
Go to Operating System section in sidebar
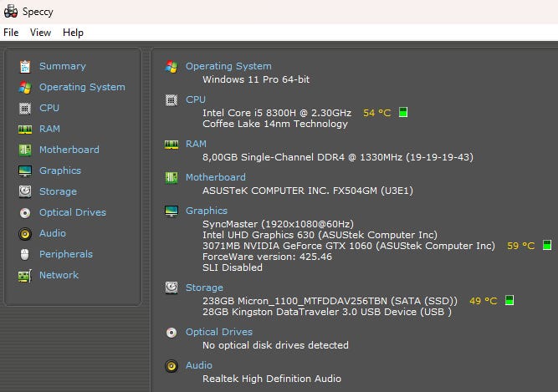[x=82, y=88]
